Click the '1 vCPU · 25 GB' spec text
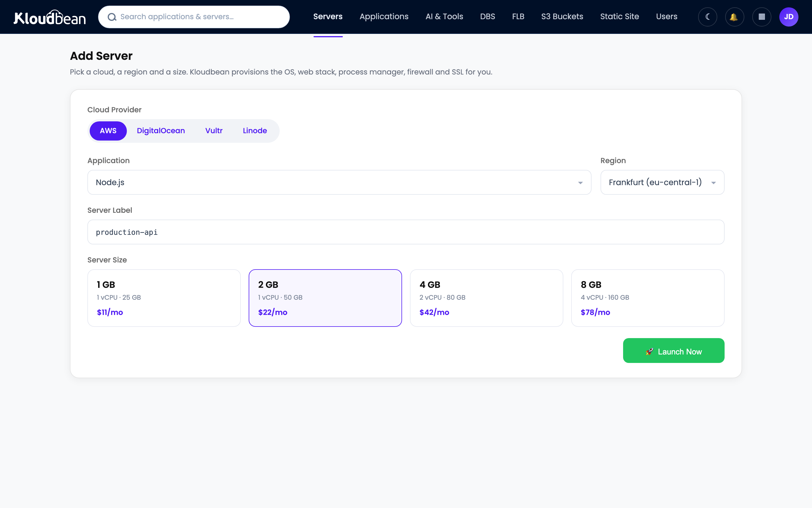 pyautogui.click(x=119, y=297)
